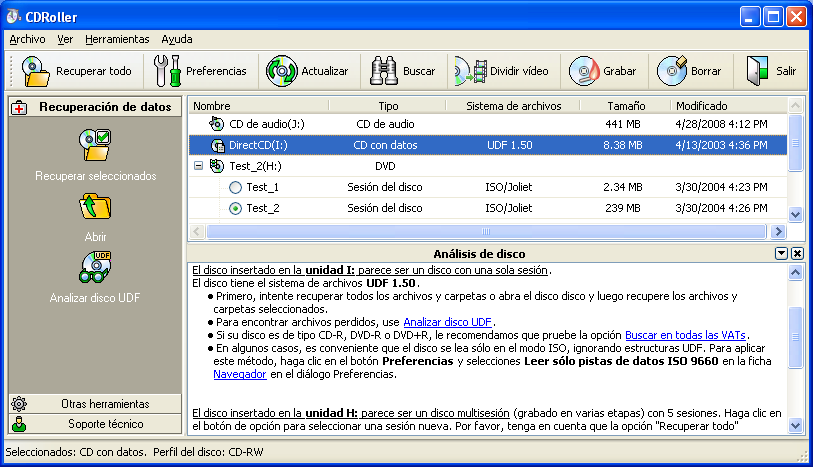
Task: Click the Recuperar todo toolbar icon
Action: [37, 71]
